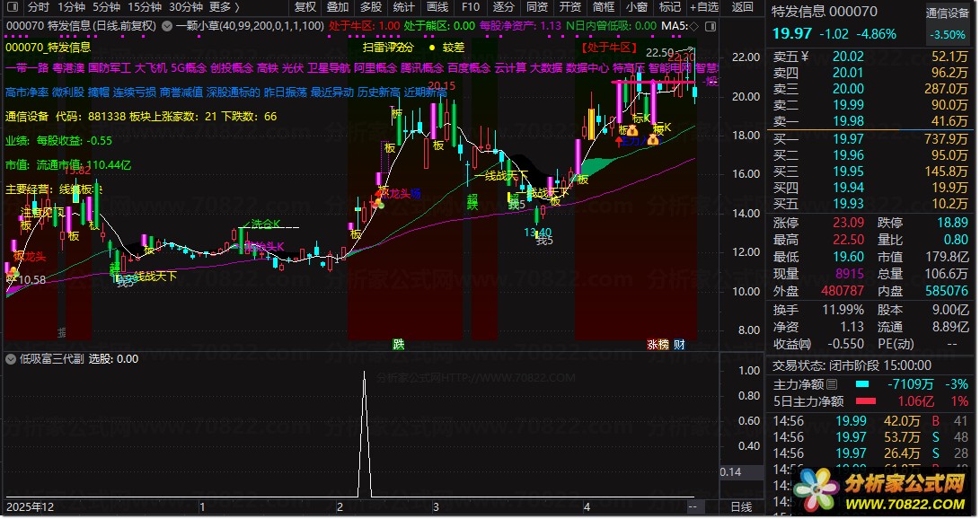
Task: Click the 5日主力净额 value 1.06亿
Action: 915,401
